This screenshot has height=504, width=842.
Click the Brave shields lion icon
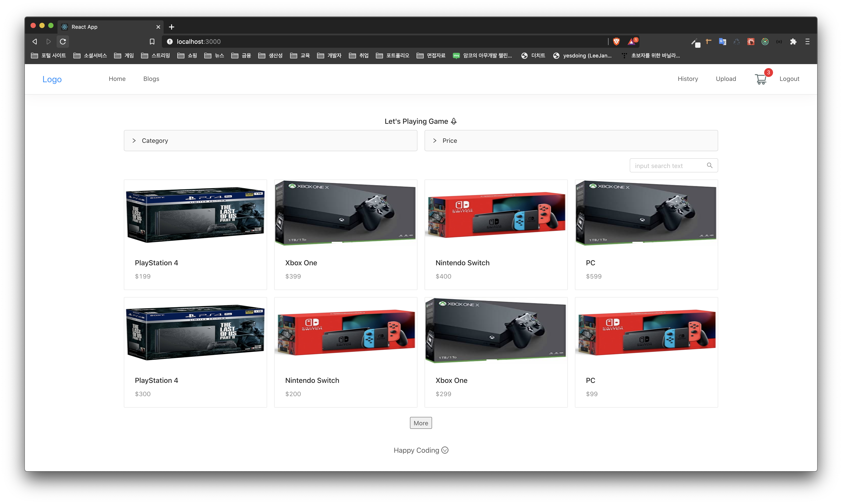point(616,41)
